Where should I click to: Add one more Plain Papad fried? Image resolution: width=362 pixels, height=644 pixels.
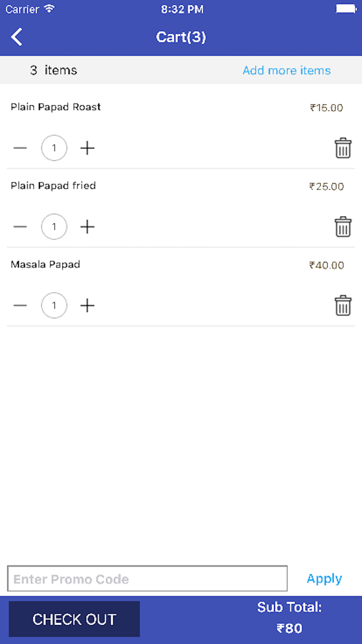87,227
